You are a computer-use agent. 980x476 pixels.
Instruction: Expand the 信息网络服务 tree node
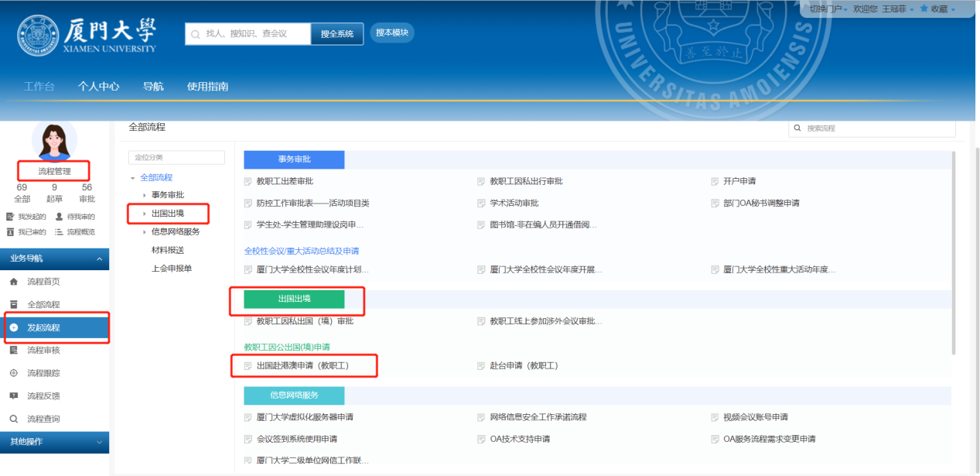(144, 232)
